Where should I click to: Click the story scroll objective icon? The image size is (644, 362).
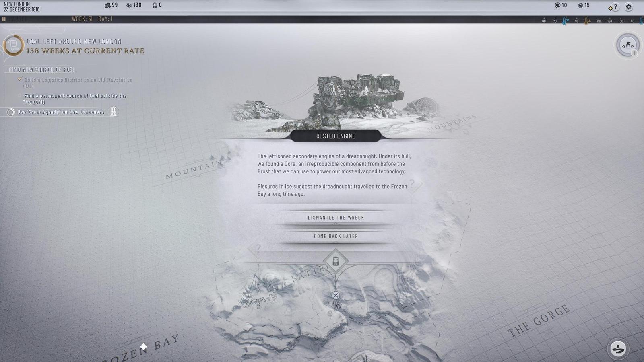[x=13, y=45]
